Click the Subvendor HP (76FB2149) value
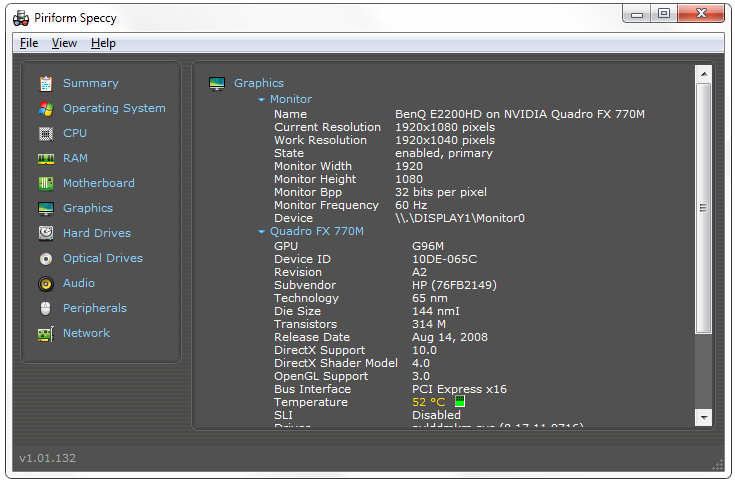The width and height of the screenshot is (735, 482). point(454,285)
